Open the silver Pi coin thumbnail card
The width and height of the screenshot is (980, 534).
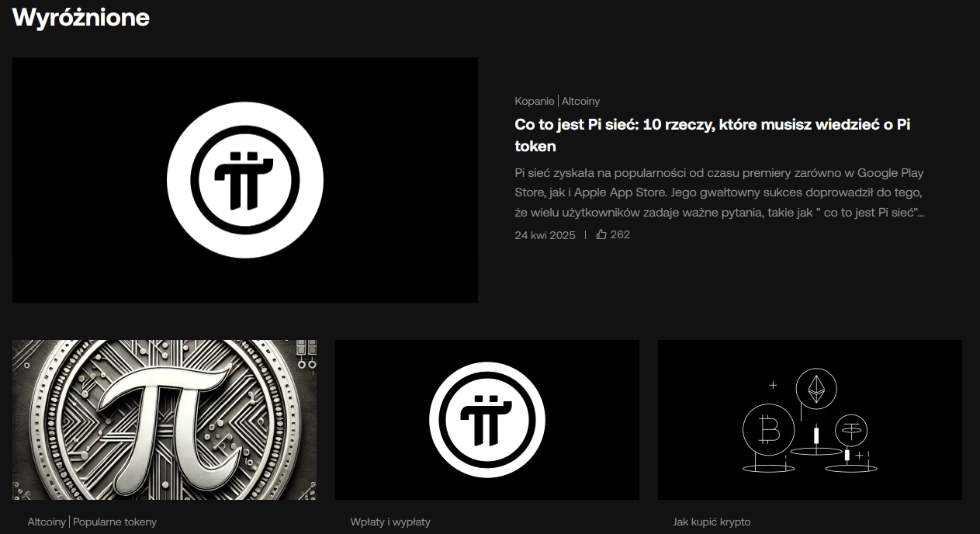[164, 420]
